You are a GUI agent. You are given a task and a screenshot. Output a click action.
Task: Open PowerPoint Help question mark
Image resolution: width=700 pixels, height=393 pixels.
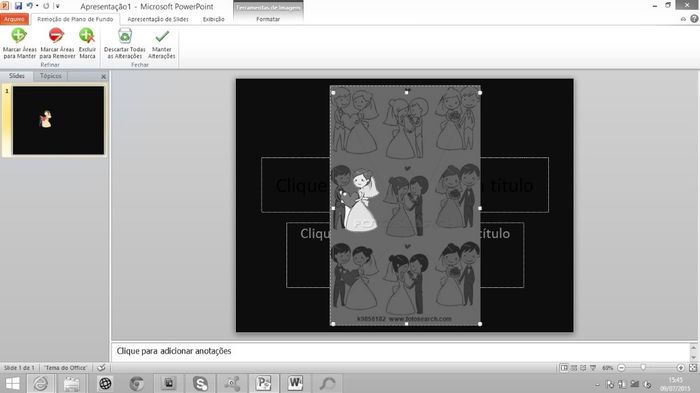pos(694,19)
